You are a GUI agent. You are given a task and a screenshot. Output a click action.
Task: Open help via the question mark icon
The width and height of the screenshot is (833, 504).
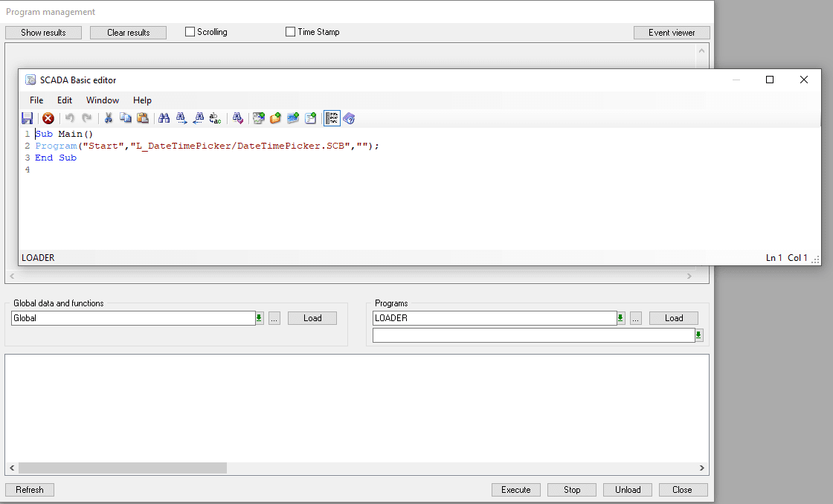tap(350, 118)
